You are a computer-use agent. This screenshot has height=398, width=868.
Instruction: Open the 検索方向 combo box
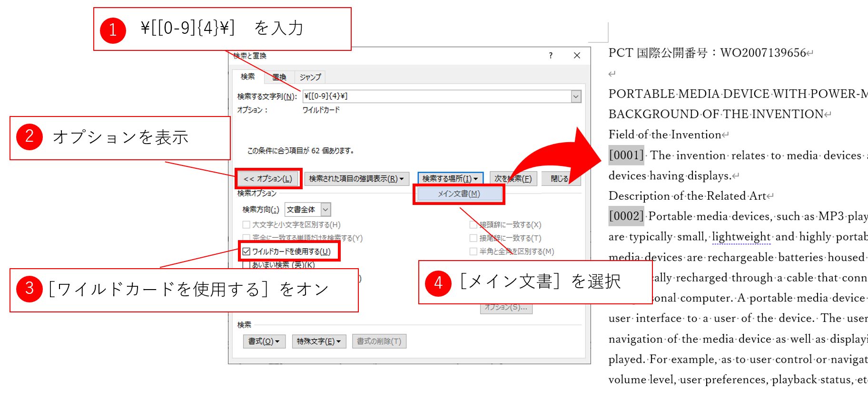(x=307, y=210)
